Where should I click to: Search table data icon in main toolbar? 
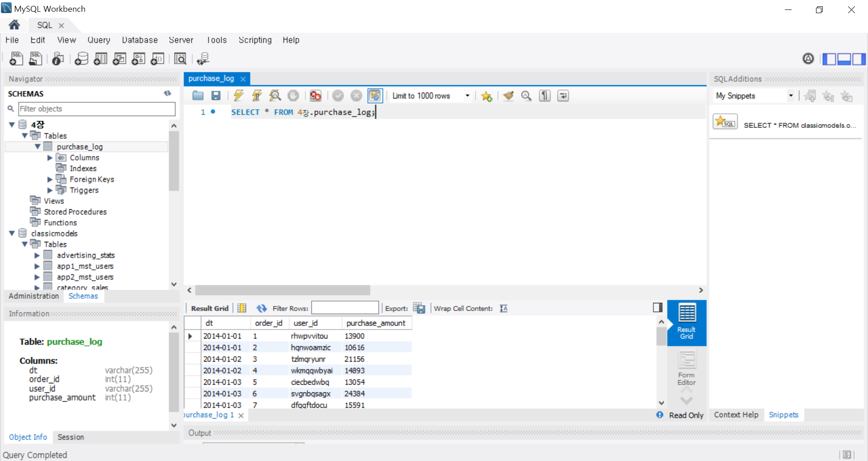coord(180,59)
